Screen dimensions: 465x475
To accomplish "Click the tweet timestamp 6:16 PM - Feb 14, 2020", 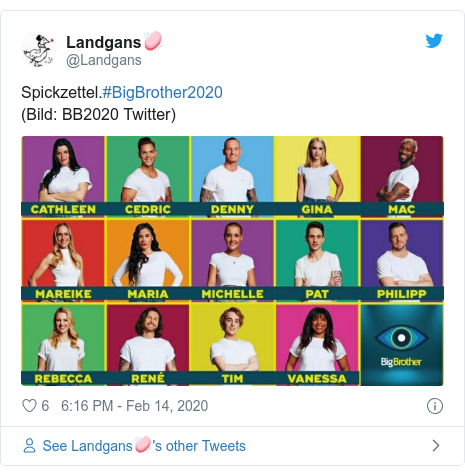I will (x=134, y=406).
